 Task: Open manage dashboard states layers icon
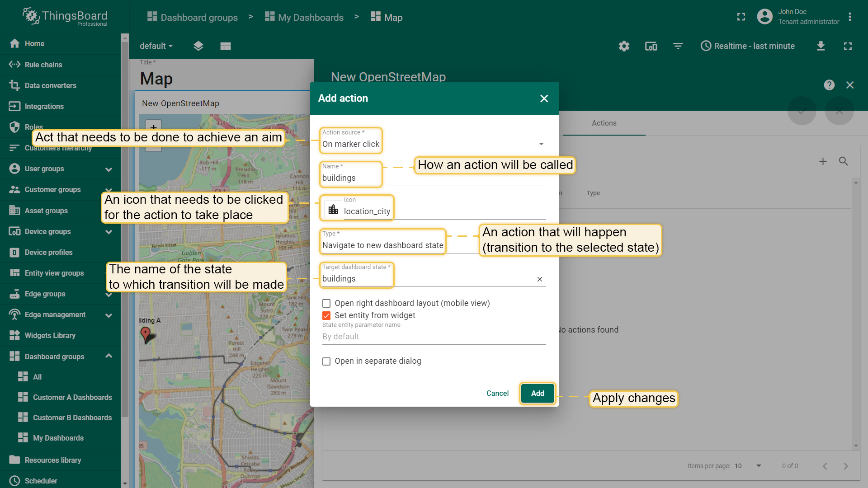(198, 46)
